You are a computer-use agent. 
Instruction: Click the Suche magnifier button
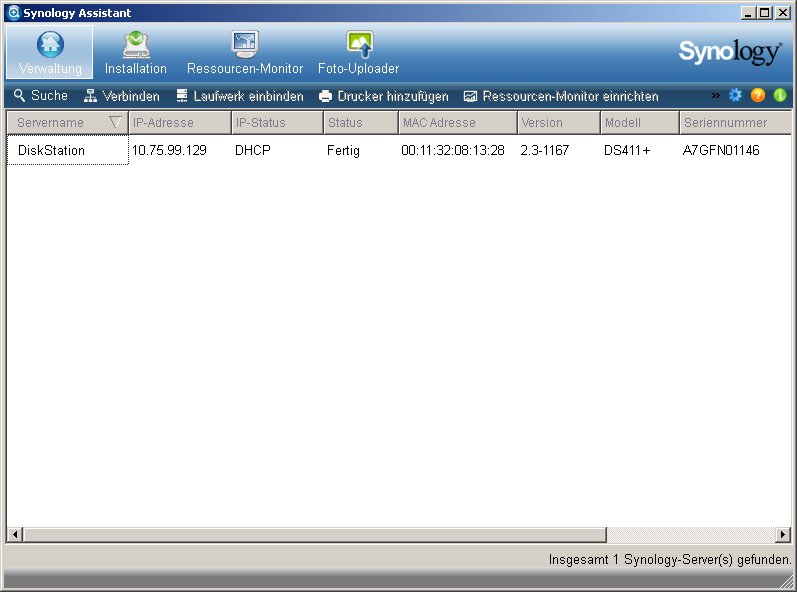click(x=41, y=96)
